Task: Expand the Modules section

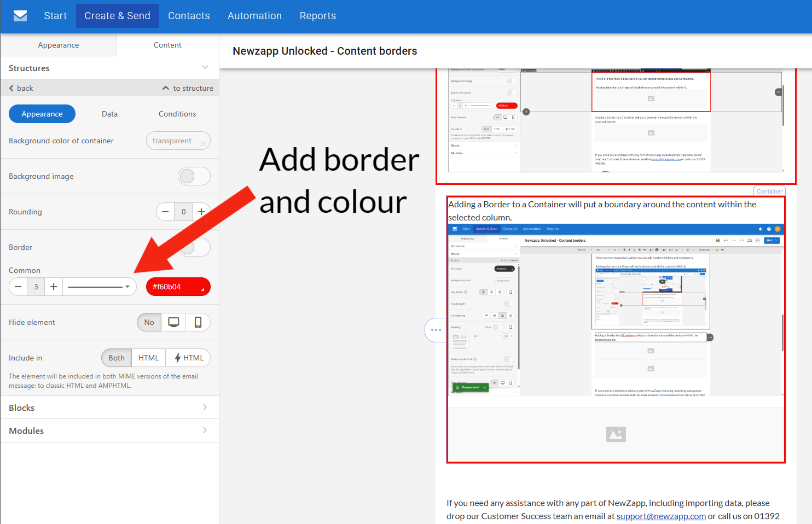Action: tap(109, 430)
